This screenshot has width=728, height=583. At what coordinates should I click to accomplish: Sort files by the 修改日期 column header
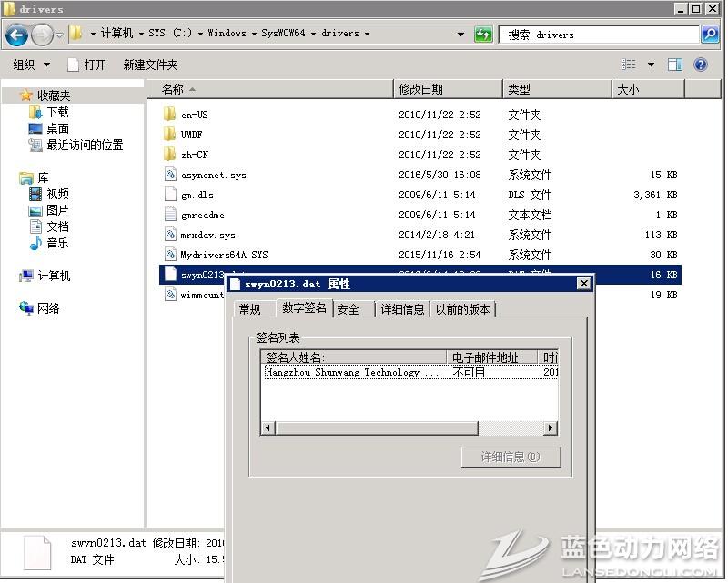tap(420, 89)
